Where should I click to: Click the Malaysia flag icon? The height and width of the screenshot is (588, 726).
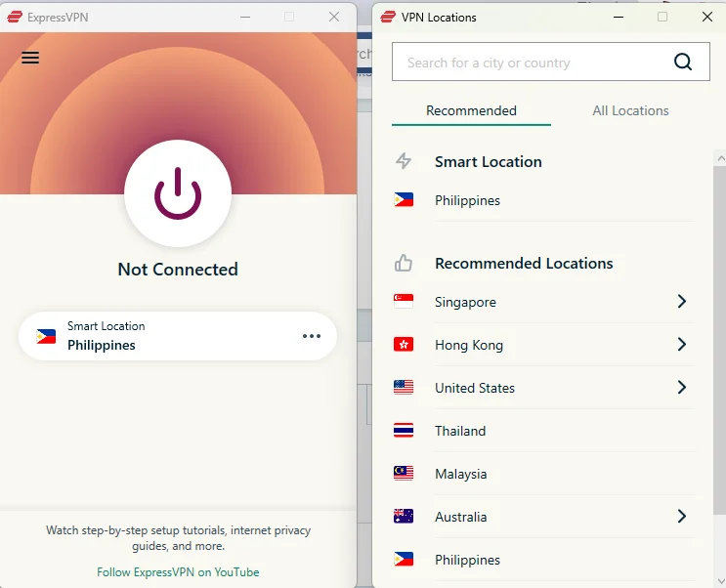pyautogui.click(x=404, y=473)
